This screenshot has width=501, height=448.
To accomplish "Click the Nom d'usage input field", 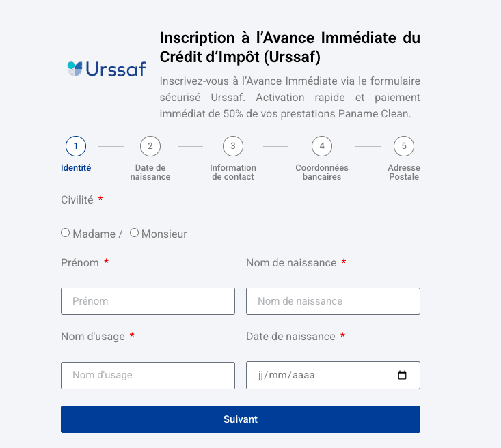I will tap(148, 375).
